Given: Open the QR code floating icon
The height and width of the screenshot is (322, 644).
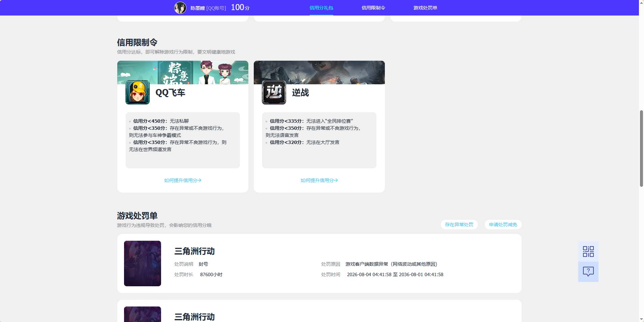Looking at the screenshot, I should click(588, 252).
